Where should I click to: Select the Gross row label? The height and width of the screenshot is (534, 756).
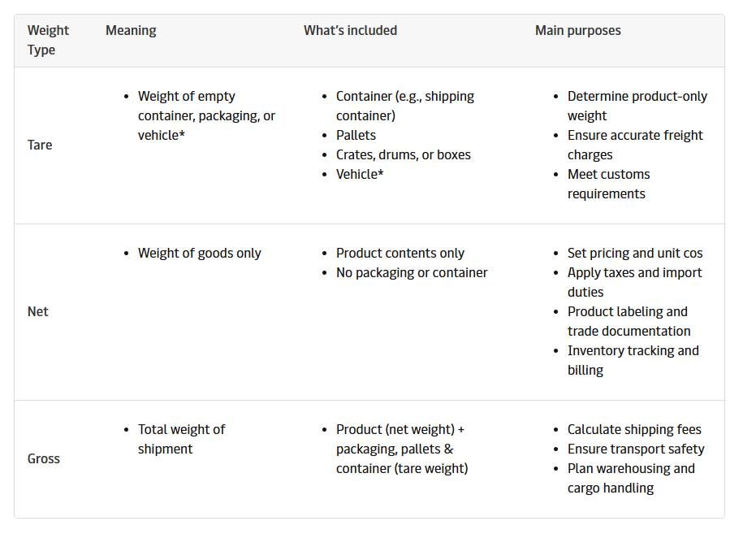click(x=43, y=458)
